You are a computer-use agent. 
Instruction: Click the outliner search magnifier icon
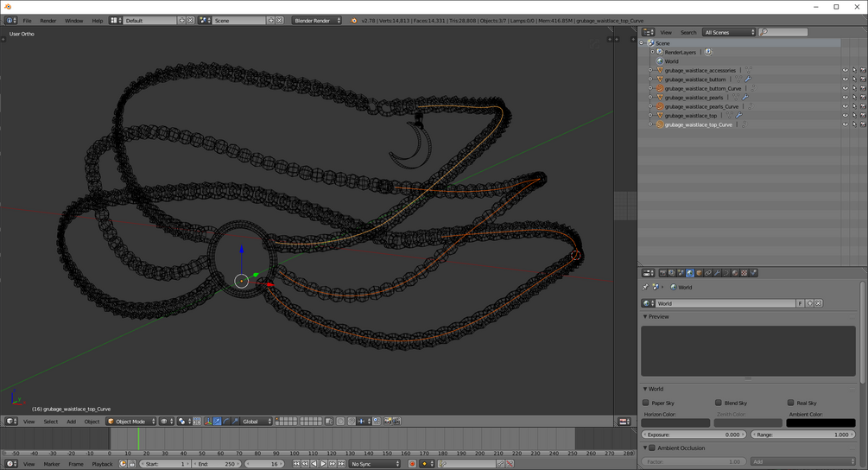coord(764,32)
